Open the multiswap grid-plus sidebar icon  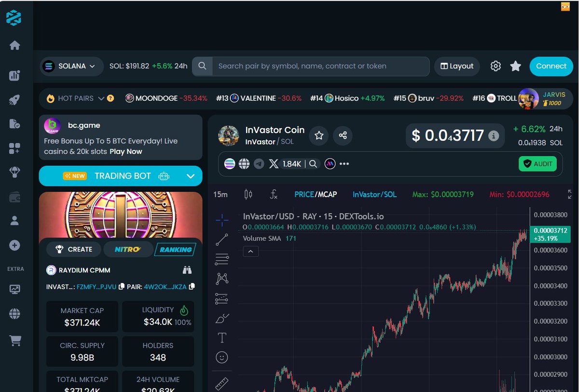click(14, 149)
